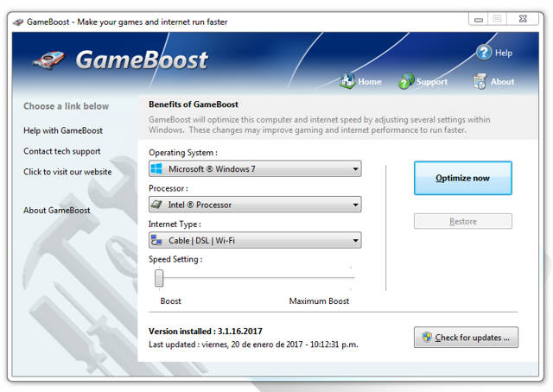Click the GameBoost graphics card logo
The width and height of the screenshot is (553, 392).
click(x=49, y=60)
